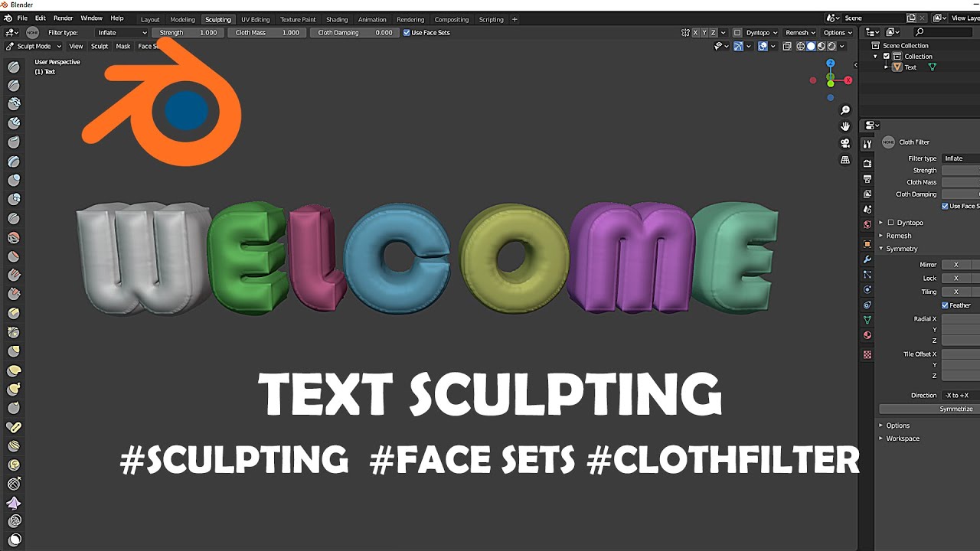This screenshot has height=551, width=980.
Task: Click the zoom magnifier viewport icon
Action: click(x=845, y=110)
